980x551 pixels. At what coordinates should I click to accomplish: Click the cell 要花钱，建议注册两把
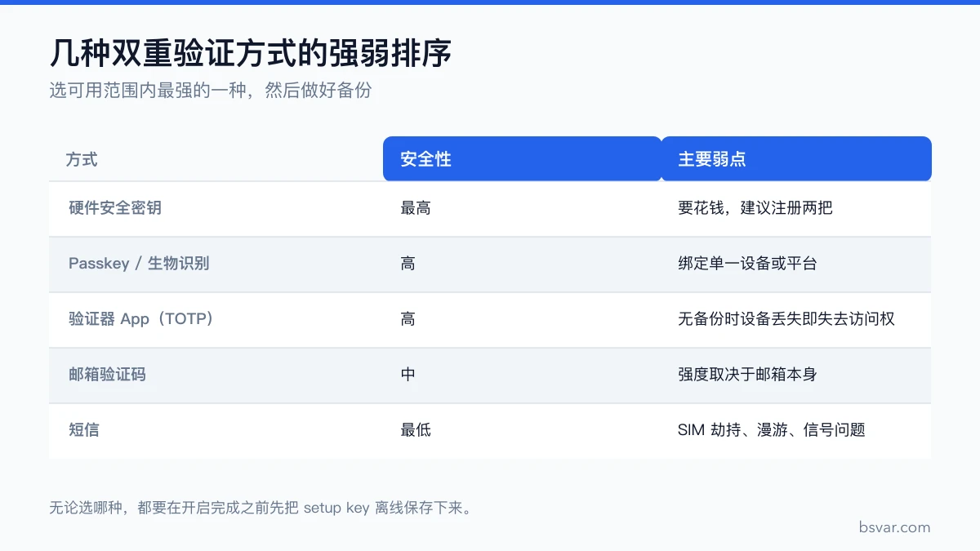(x=755, y=208)
